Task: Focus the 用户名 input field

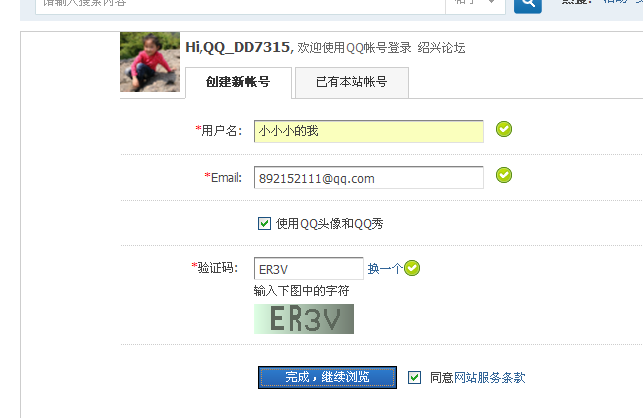Action: click(369, 131)
